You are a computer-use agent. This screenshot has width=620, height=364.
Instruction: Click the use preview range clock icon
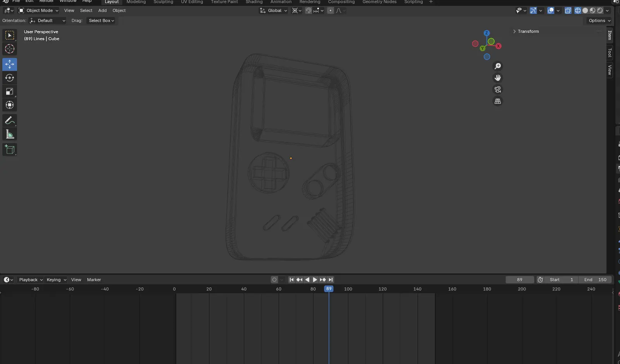tap(540, 280)
